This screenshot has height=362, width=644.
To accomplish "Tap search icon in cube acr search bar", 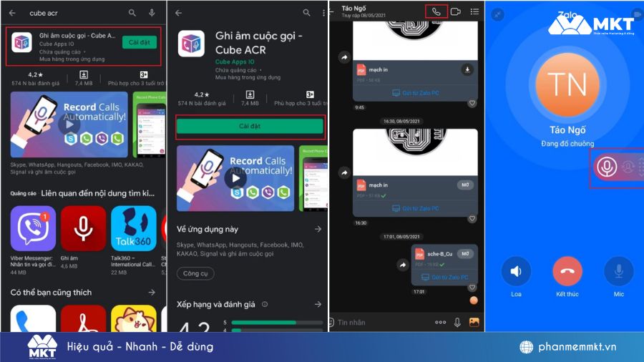I will click(x=132, y=13).
